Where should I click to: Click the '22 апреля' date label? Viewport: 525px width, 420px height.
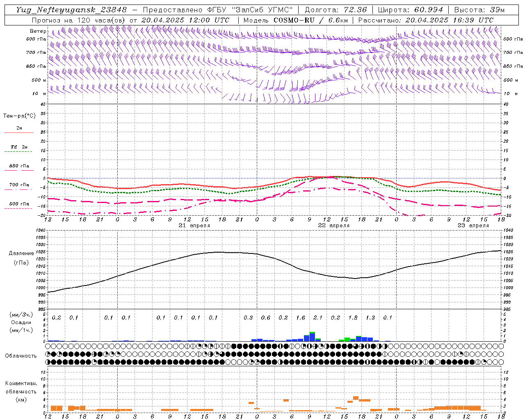click(x=334, y=226)
